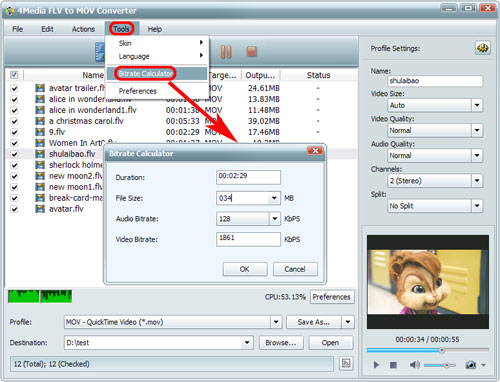The width and height of the screenshot is (500, 382).
Task: Click the Open destination button
Action: (x=330, y=343)
